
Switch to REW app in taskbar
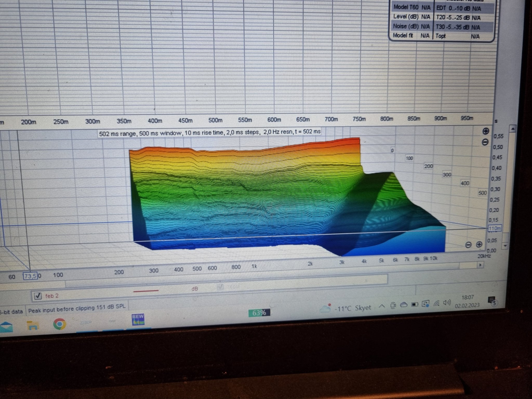coord(138,320)
